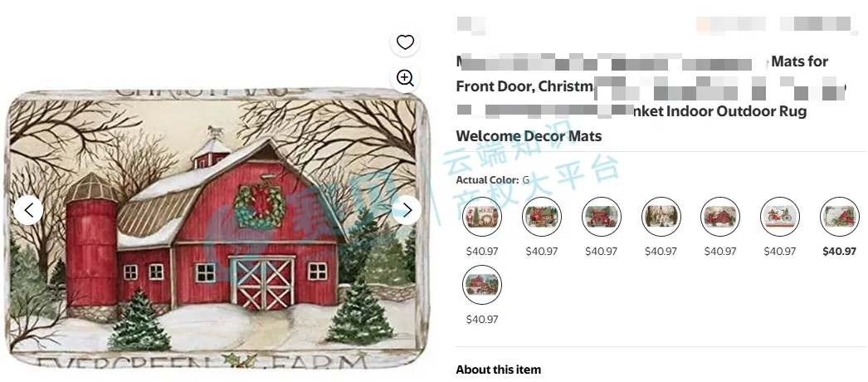868x382 pixels.
Task: Select the Santa and wreath mat swatch
Action: click(x=482, y=218)
